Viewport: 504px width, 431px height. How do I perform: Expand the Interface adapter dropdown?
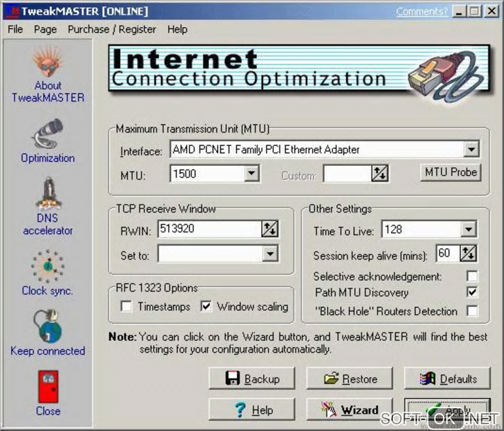pyautogui.click(x=471, y=149)
